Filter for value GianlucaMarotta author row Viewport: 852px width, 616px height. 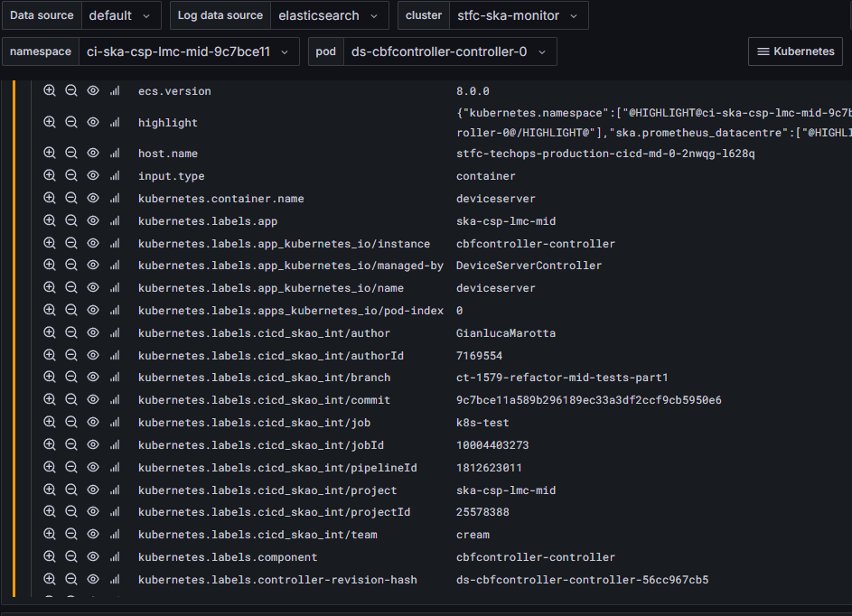click(x=50, y=332)
